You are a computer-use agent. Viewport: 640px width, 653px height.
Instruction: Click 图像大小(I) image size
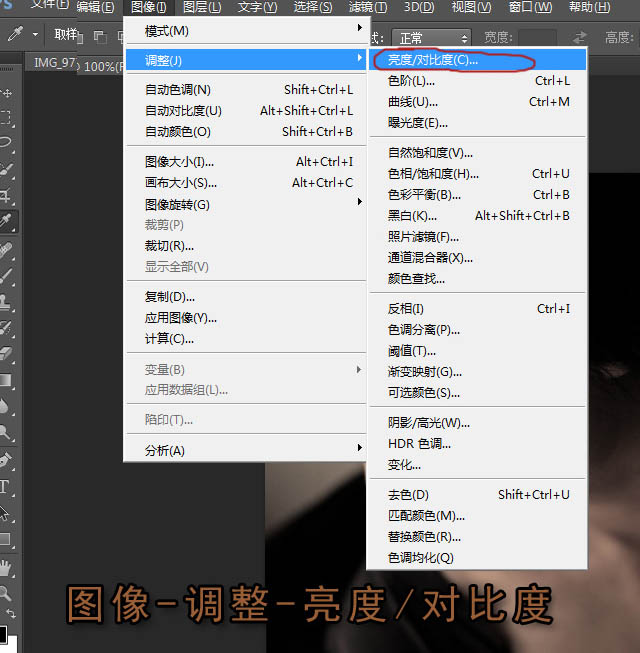pyautogui.click(x=246, y=162)
